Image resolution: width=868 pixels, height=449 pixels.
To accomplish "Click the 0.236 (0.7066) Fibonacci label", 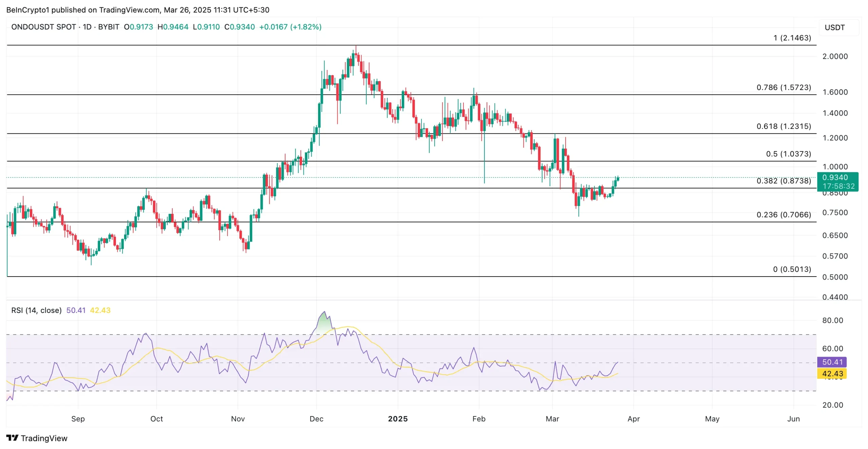I will pos(784,214).
